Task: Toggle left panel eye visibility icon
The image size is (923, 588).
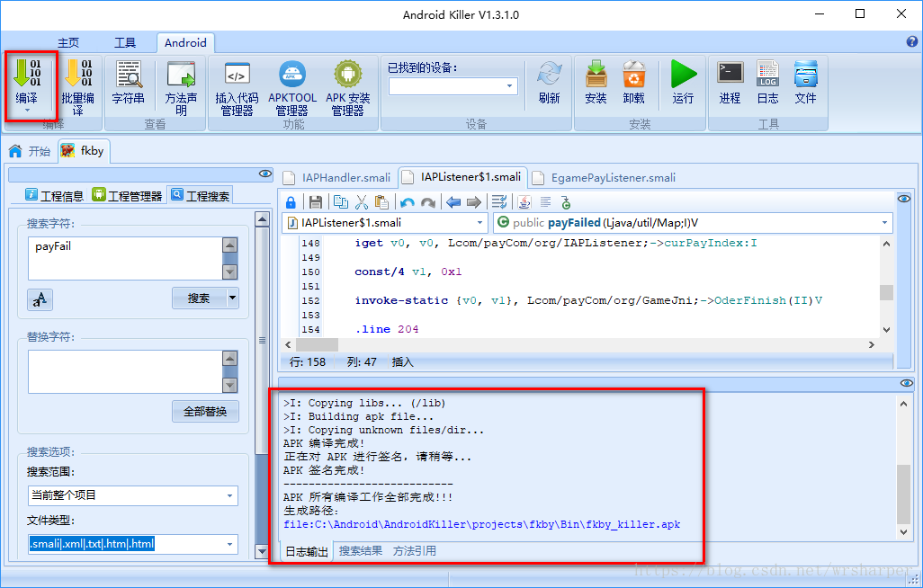Action: (265, 174)
